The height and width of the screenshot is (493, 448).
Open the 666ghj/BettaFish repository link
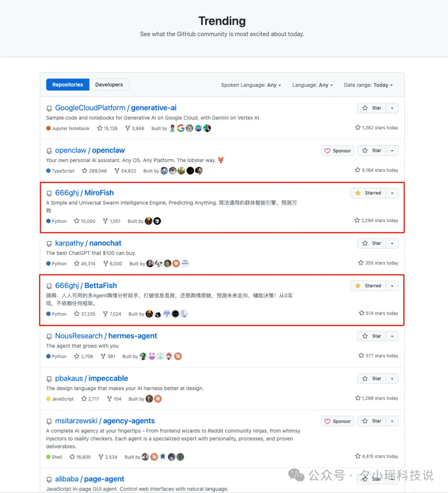coord(86,286)
